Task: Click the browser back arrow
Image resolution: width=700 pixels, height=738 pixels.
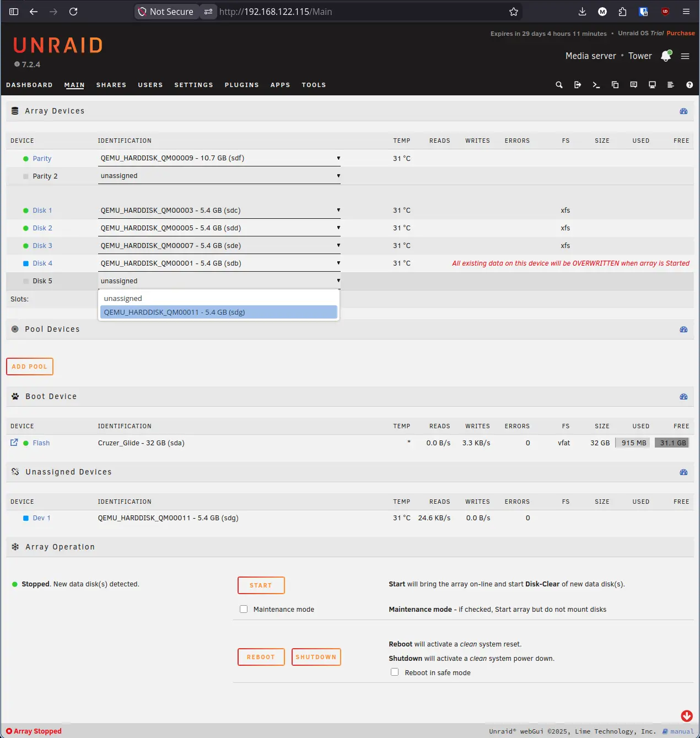Action: [34, 12]
